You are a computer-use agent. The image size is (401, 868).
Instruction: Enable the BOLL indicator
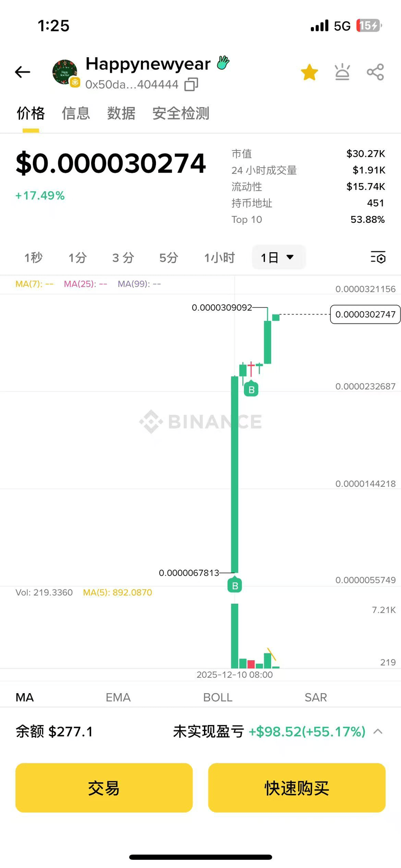coord(217,697)
